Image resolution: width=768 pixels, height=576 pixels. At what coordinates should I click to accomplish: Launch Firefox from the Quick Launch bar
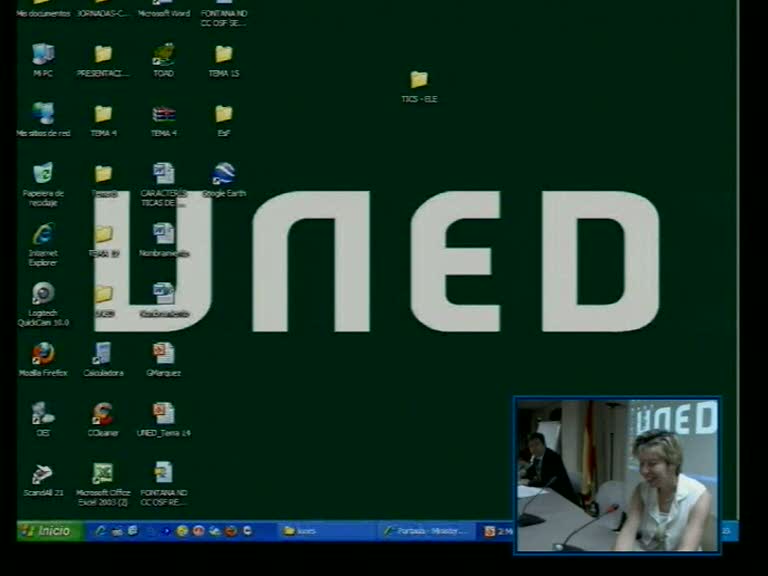pyautogui.click(x=231, y=531)
